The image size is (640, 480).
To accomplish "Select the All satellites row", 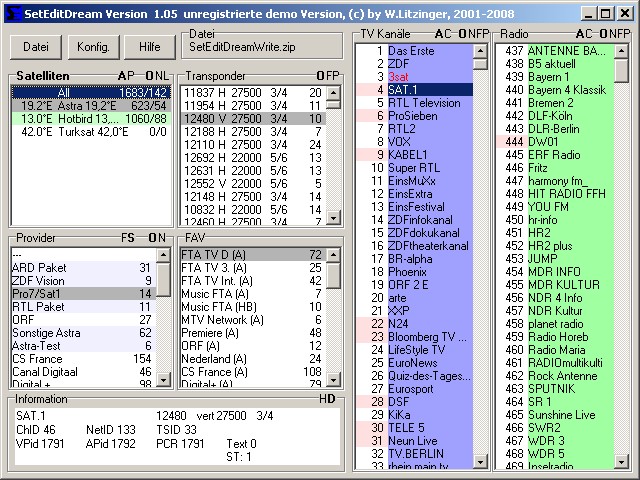I will [x=91, y=93].
